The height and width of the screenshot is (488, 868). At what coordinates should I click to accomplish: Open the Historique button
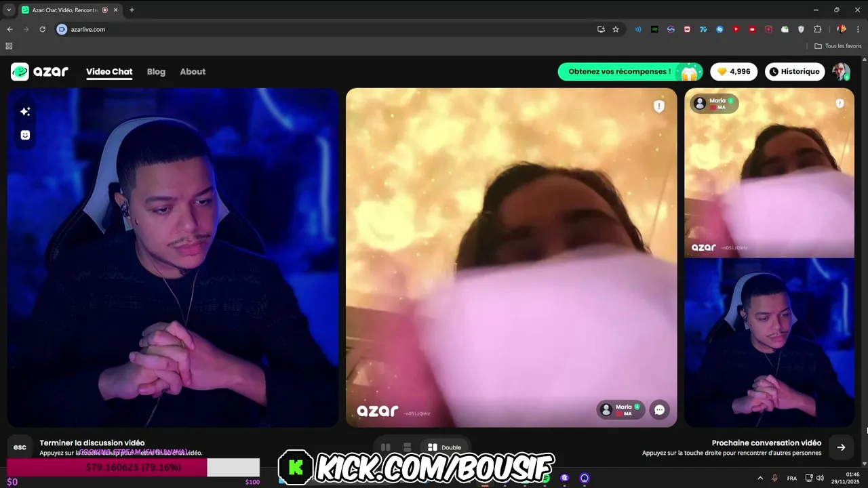[x=795, y=72]
